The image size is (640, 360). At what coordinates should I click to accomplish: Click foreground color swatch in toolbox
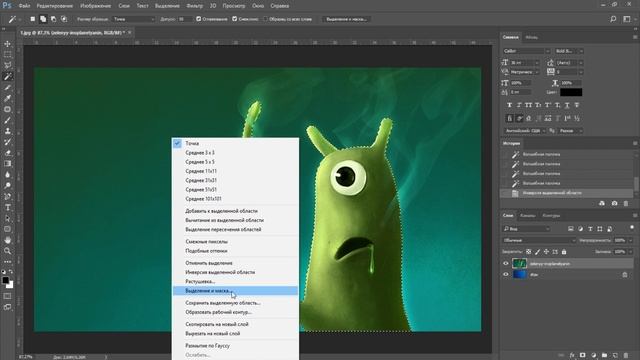point(5,280)
